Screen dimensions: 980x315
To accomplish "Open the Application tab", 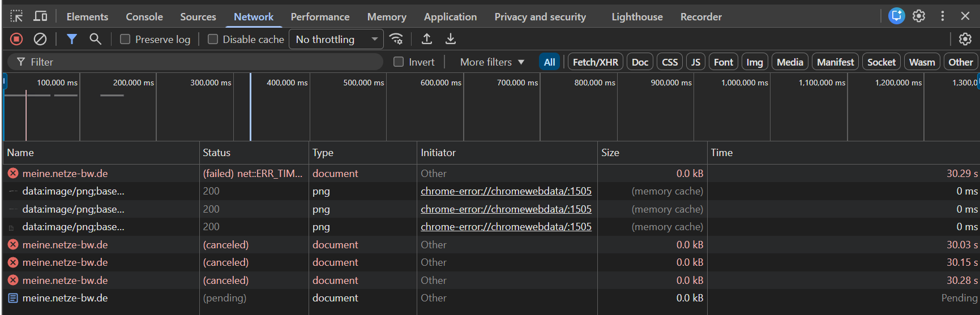I will [450, 16].
